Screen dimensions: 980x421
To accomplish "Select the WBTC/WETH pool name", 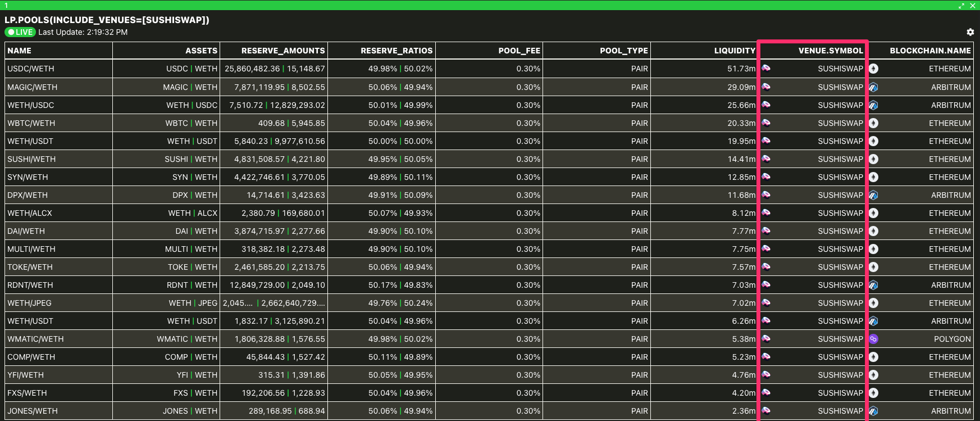I will click(x=31, y=123).
